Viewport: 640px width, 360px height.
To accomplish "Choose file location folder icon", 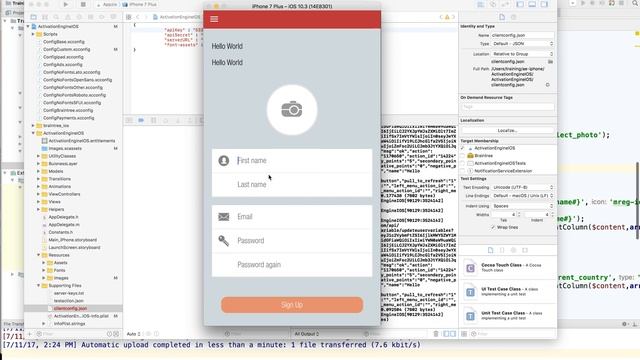I will (550, 62).
